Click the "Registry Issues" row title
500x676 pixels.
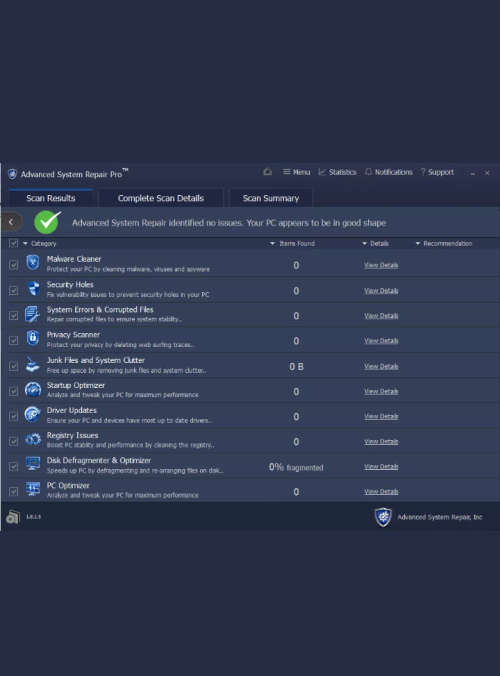[72, 435]
